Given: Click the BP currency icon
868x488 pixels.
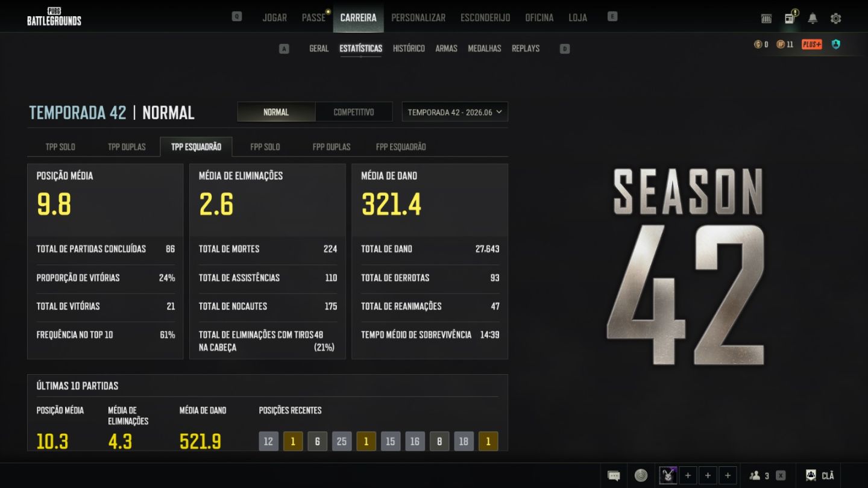Looking at the screenshot, I should 781,45.
